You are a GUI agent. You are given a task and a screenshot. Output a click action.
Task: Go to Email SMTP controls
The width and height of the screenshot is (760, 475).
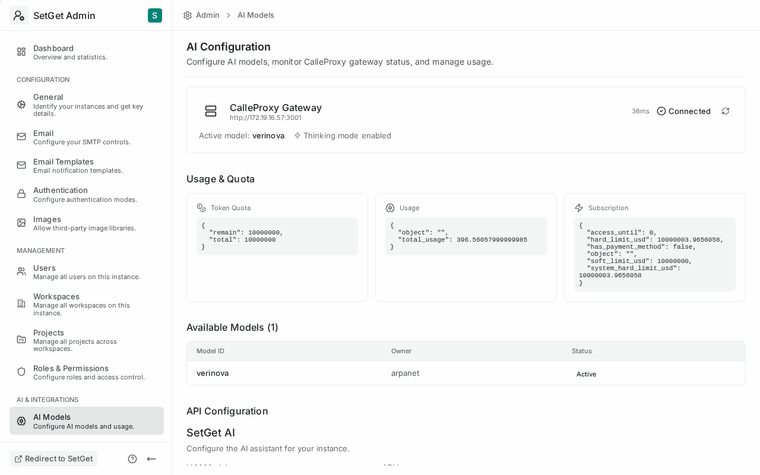tap(86, 137)
